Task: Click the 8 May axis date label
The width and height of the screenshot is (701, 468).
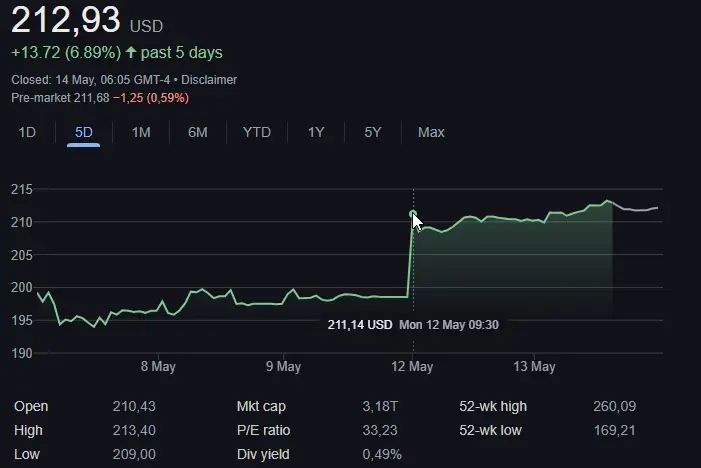Action: [158, 367]
